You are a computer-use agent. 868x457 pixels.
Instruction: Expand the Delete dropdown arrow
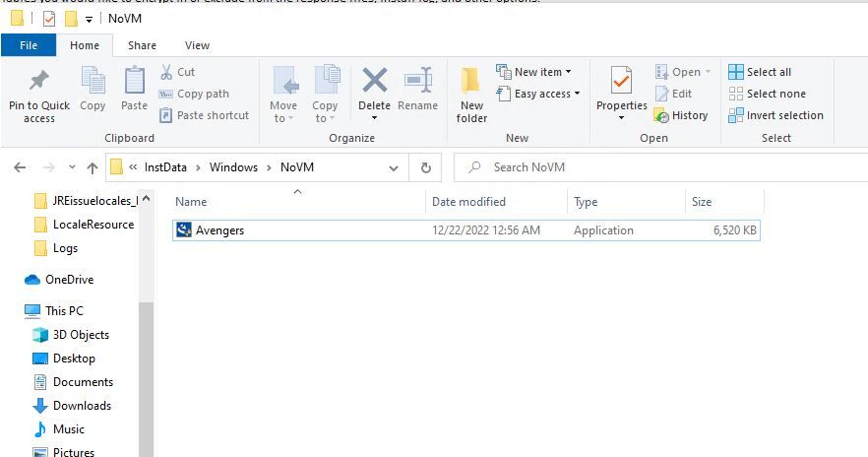coord(375,118)
